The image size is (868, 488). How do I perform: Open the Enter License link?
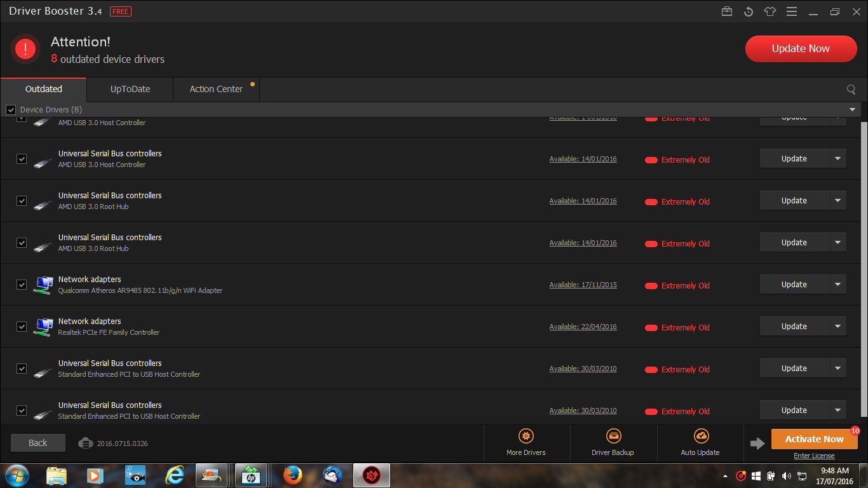click(x=814, y=456)
